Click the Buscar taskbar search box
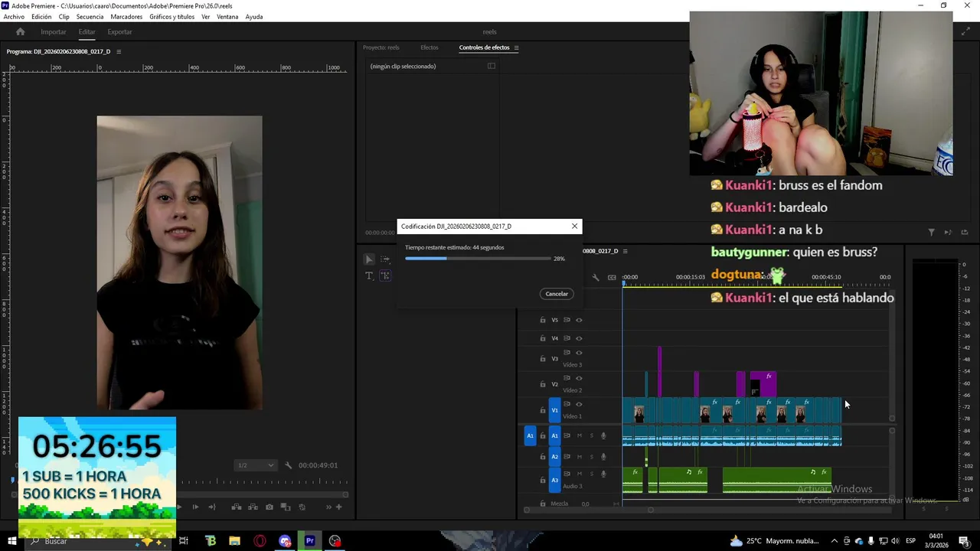This screenshot has width=980, height=551. coord(100,541)
